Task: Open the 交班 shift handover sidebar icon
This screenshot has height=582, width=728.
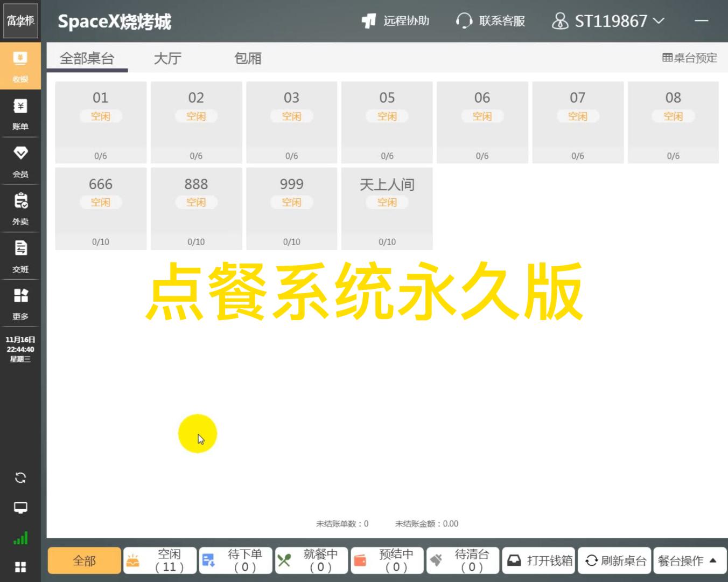Action: click(x=20, y=256)
